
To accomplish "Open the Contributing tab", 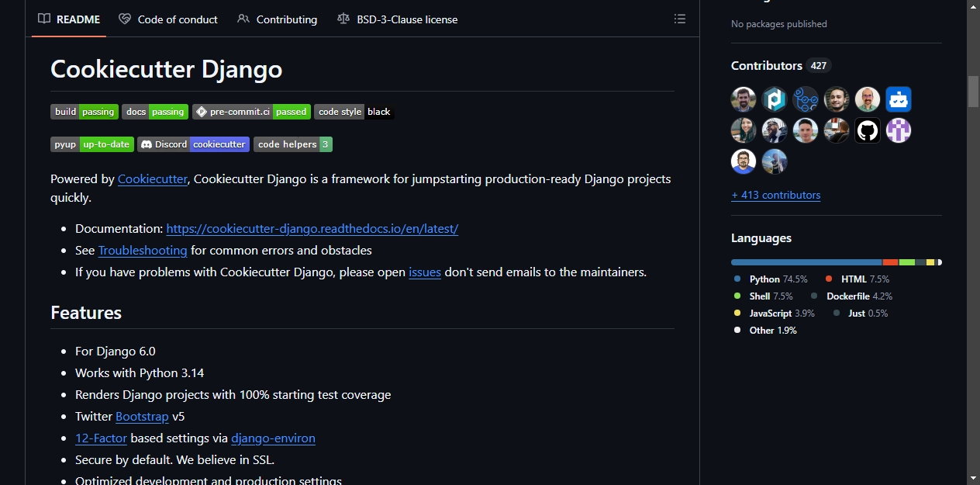I will pos(278,19).
